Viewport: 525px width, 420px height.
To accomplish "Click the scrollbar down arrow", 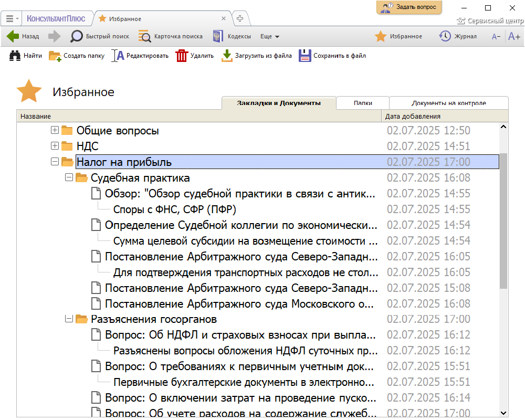I will click(x=503, y=413).
